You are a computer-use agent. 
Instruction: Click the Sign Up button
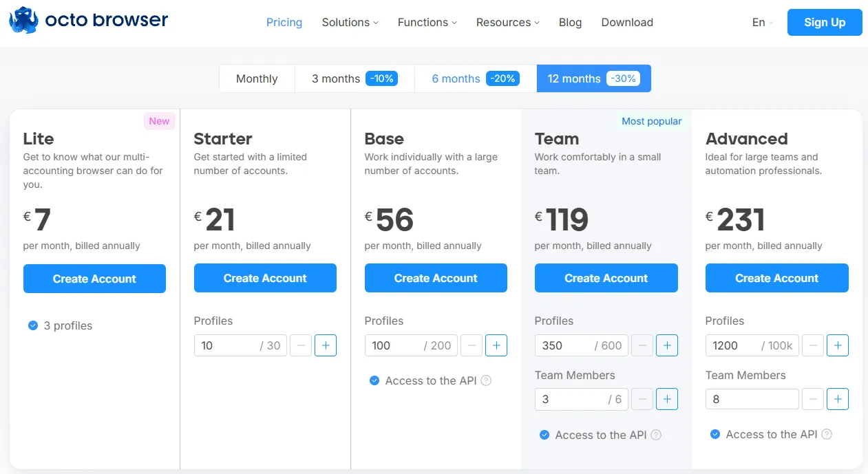tap(824, 22)
